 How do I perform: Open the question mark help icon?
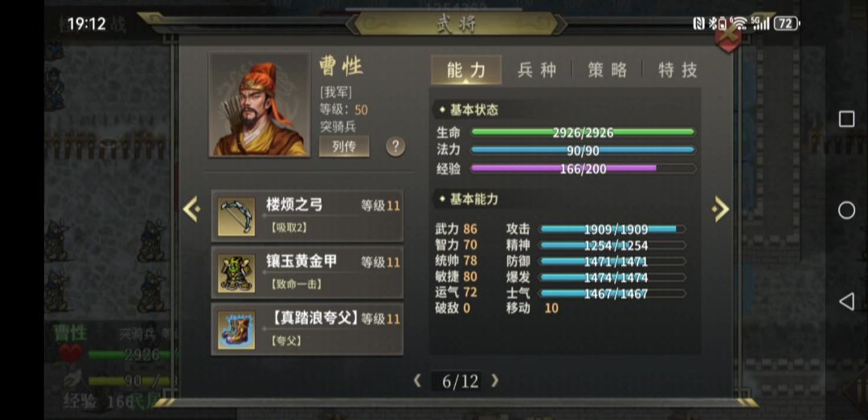click(395, 147)
